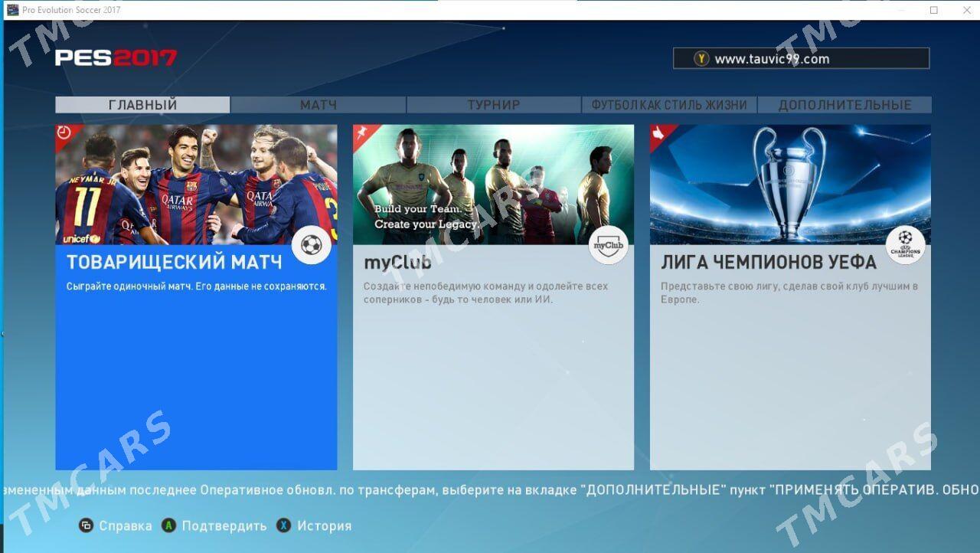This screenshot has height=553, width=980.
Task: Click the blue X button icon
Action: (284, 525)
